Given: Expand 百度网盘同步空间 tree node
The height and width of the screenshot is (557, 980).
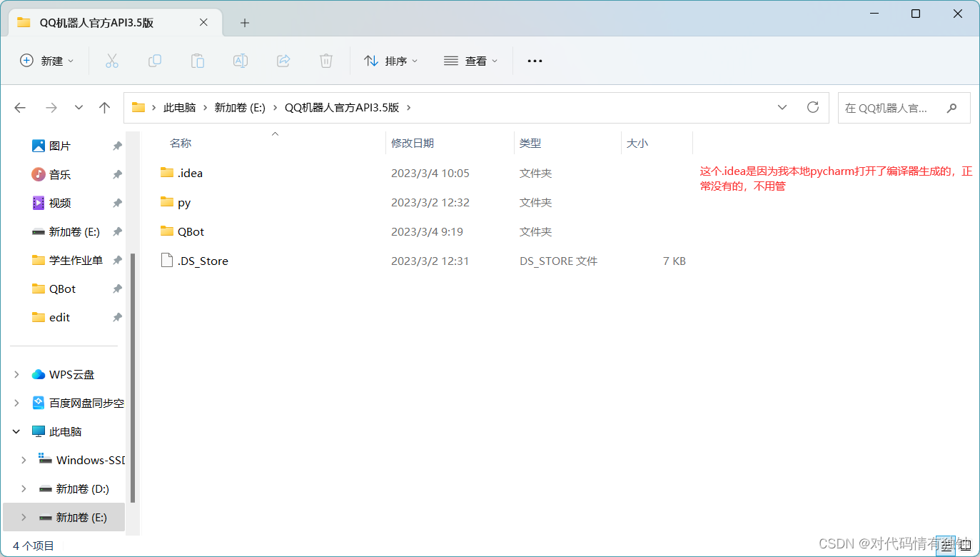Looking at the screenshot, I should point(16,403).
